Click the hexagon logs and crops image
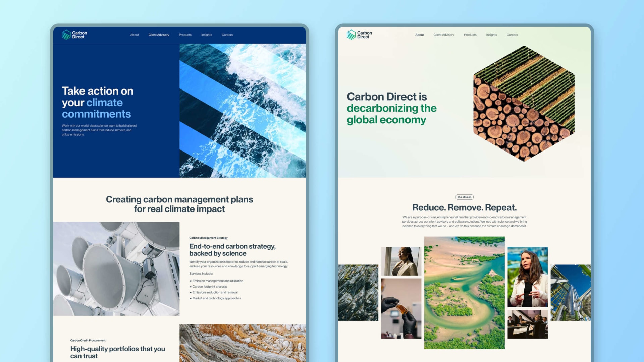This screenshot has height=362, width=644. [x=524, y=104]
